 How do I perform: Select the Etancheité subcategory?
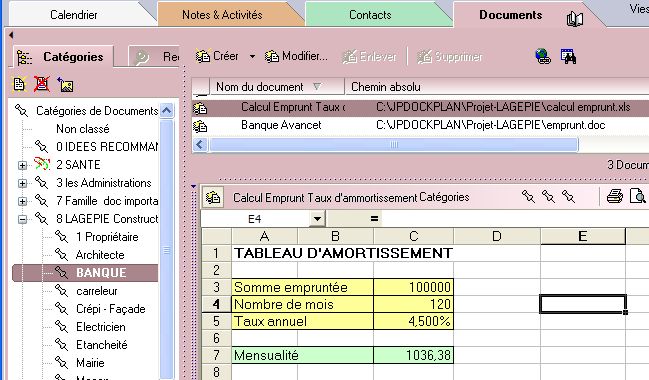pyautogui.click(x=101, y=345)
